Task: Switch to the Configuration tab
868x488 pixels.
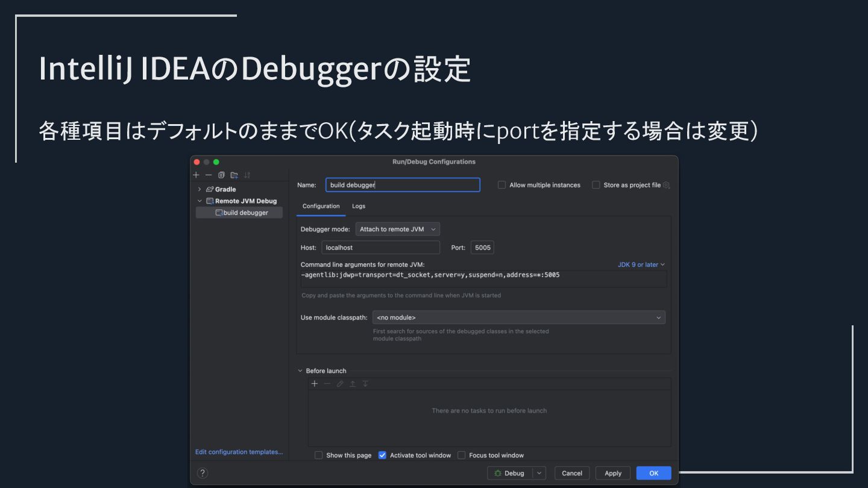Action: point(321,206)
